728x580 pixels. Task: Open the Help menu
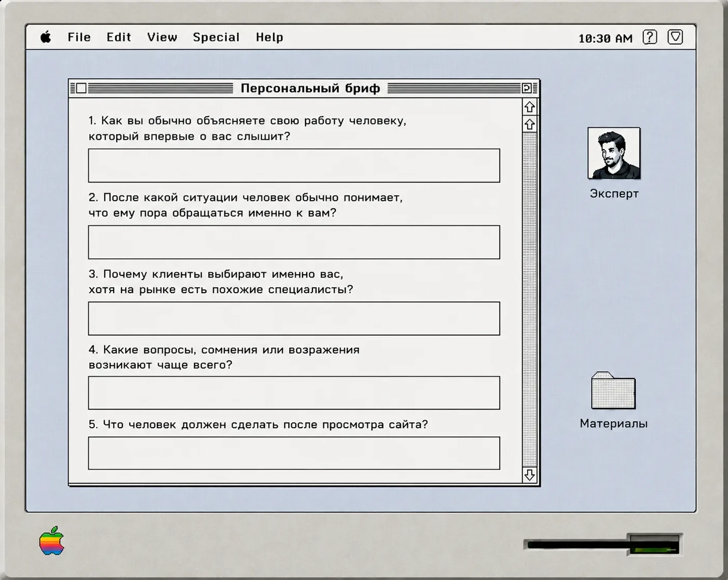tap(270, 37)
